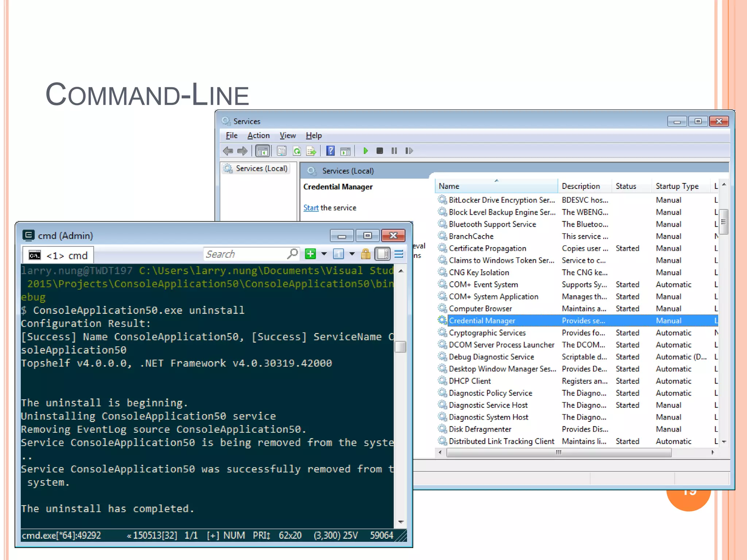Select COM+ Event System service row
The image size is (747, 560).
[578, 284]
